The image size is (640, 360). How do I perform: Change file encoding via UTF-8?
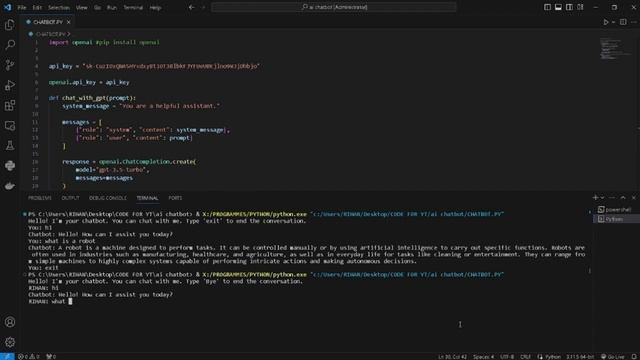[507, 356]
